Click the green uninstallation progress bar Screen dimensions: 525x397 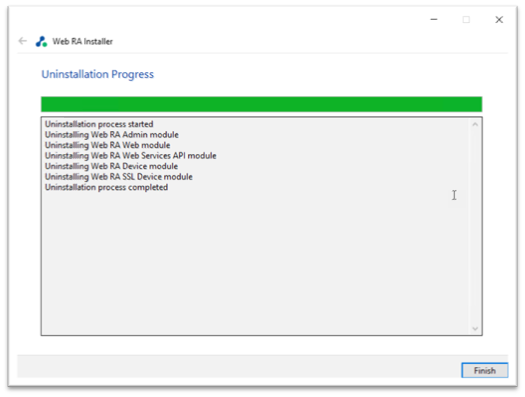point(261,104)
